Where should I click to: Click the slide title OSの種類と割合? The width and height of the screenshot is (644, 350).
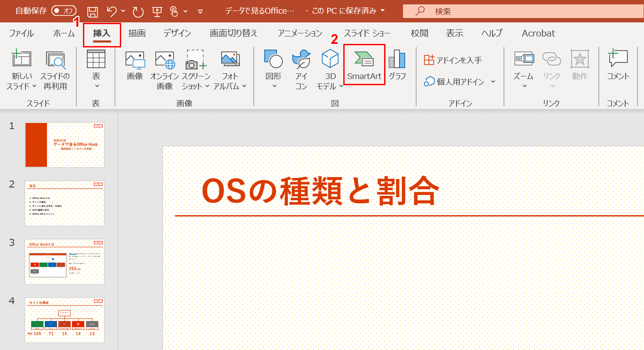[320, 191]
